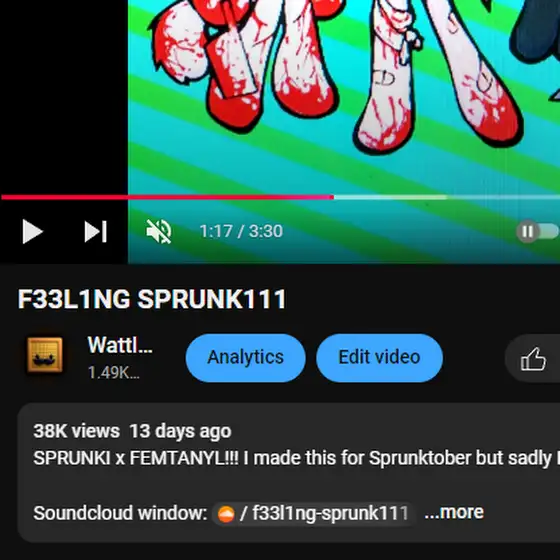Skip to next video with next button

[x=95, y=231]
